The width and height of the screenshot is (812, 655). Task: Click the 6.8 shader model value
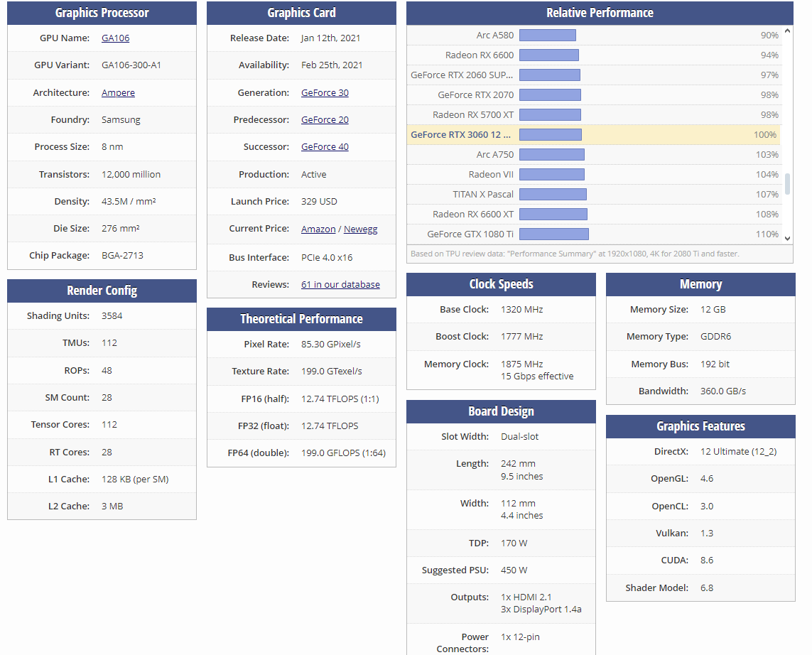[x=707, y=588]
